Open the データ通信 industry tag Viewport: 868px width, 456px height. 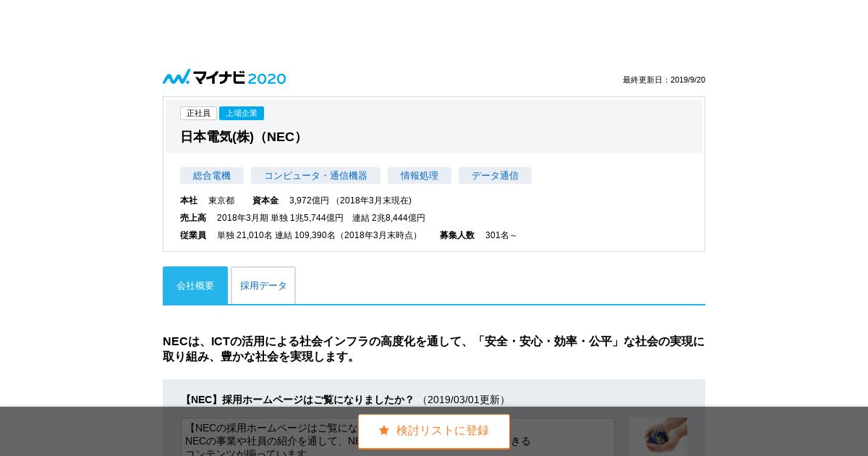(x=495, y=176)
